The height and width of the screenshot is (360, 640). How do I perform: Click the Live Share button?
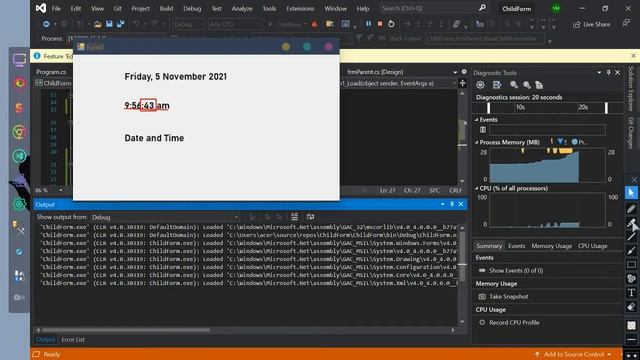click(x=591, y=24)
